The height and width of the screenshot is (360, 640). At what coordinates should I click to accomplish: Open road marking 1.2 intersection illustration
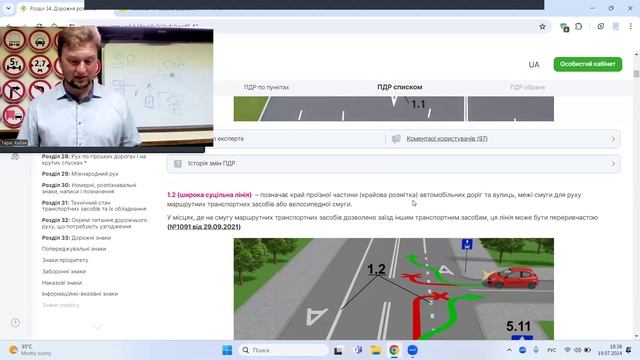click(393, 289)
